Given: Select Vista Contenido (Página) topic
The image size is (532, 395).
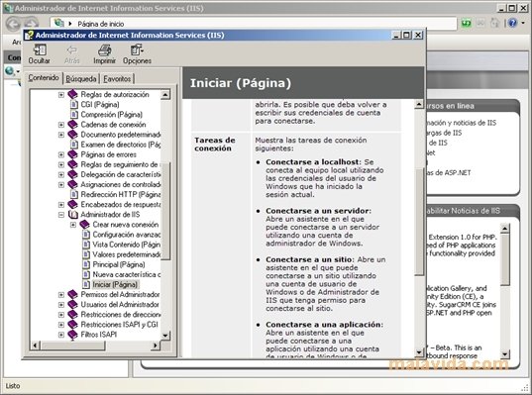Looking at the screenshot, I should [x=126, y=245].
